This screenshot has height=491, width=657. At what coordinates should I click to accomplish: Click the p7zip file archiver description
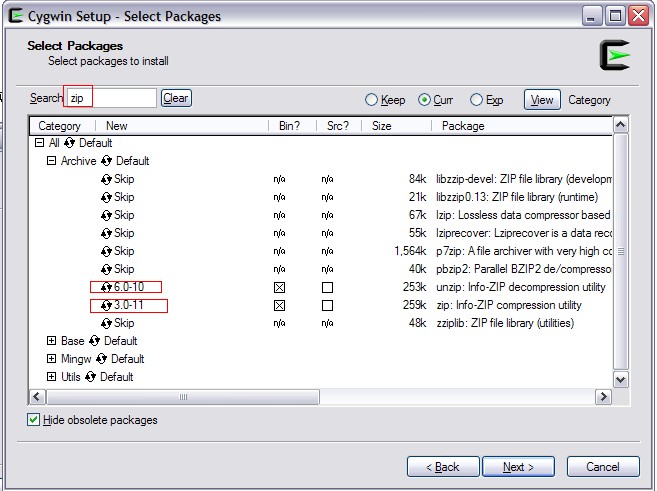pyautogui.click(x=524, y=251)
